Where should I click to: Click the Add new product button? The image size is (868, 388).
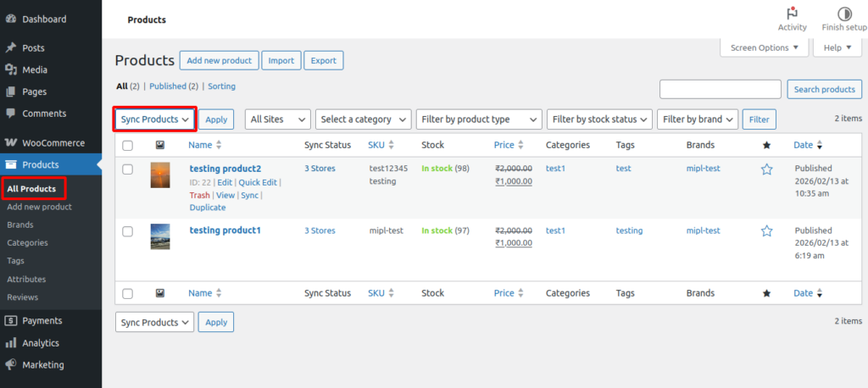[219, 60]
